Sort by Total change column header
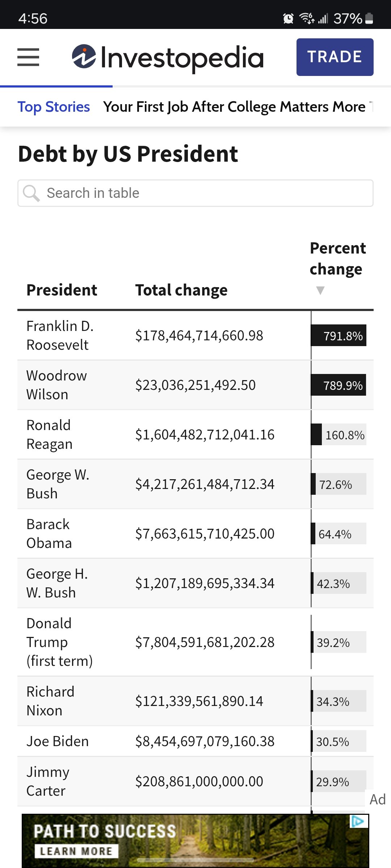The image size is (391, 868). 181,290
